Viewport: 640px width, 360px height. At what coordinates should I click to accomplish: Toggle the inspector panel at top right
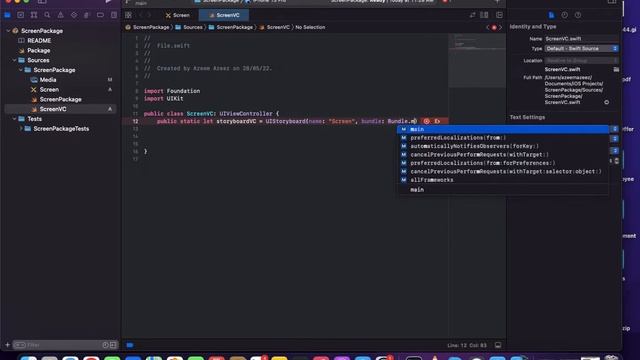coord(612,2)
